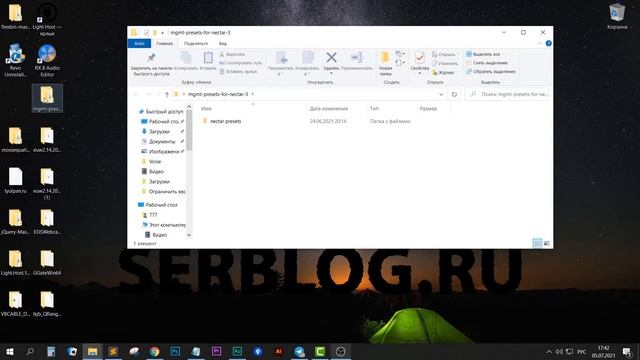Select the 777 user entry in navigation pane
640x360 pixels.
[149, 215]
